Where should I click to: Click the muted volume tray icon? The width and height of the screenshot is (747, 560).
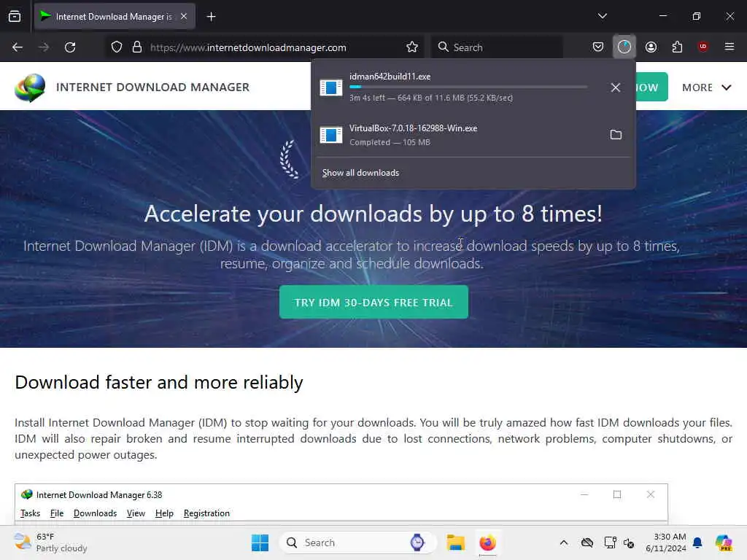tap(629, 542)
